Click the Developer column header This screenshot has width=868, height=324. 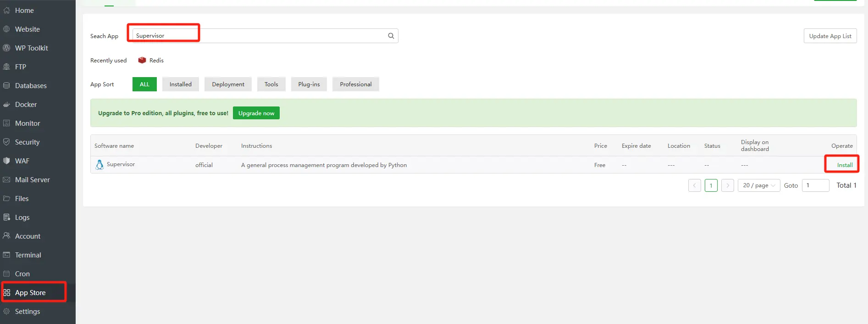click(x=209, y=146)
